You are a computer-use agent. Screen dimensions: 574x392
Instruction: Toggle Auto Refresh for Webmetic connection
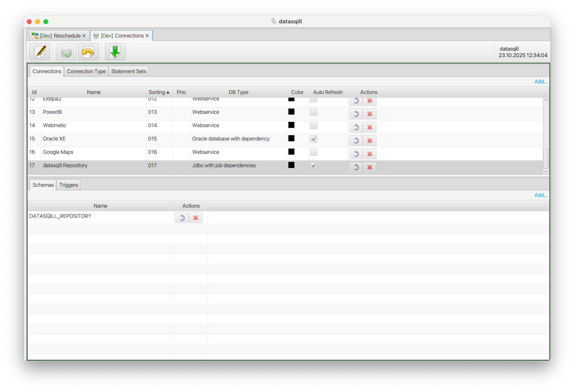[x=313, y=125]
